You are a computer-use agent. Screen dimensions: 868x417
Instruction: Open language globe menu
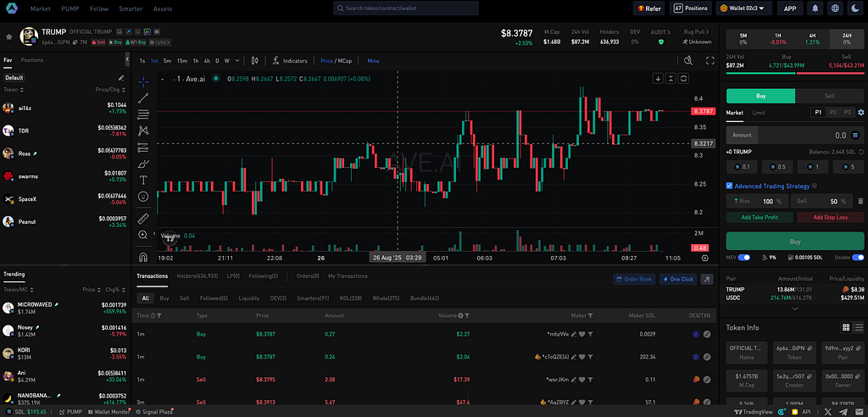tap(835, 8)
